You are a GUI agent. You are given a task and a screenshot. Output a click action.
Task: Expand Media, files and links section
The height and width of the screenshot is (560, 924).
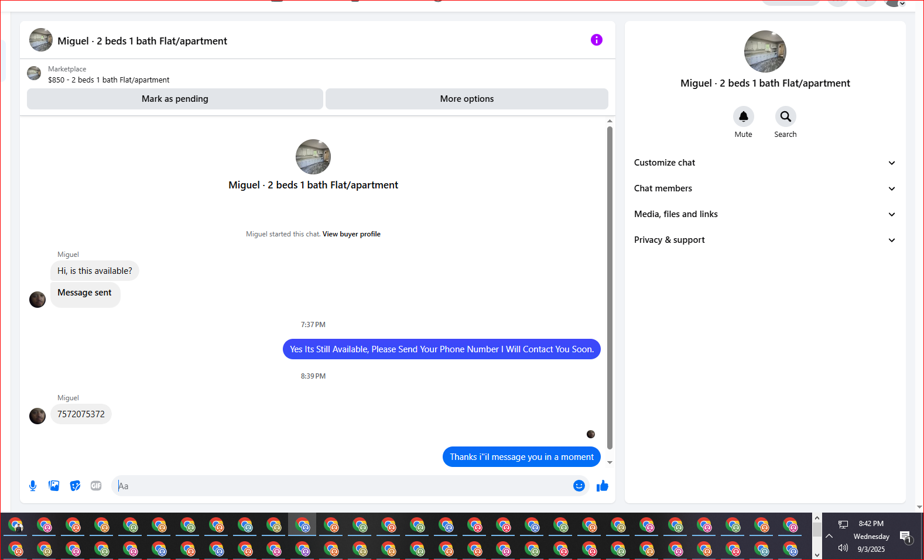(x=765, y=214)
